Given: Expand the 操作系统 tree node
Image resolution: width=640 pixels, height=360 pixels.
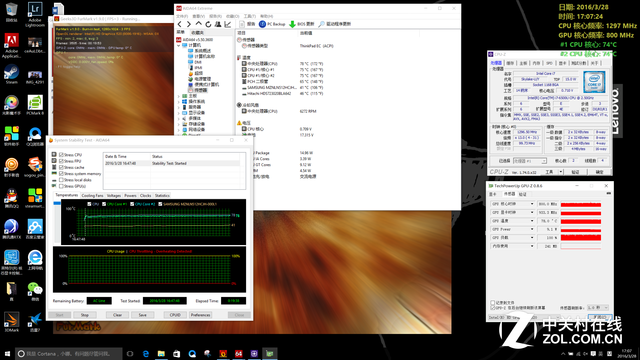Looking at the screenshot, I should [179, 102].
